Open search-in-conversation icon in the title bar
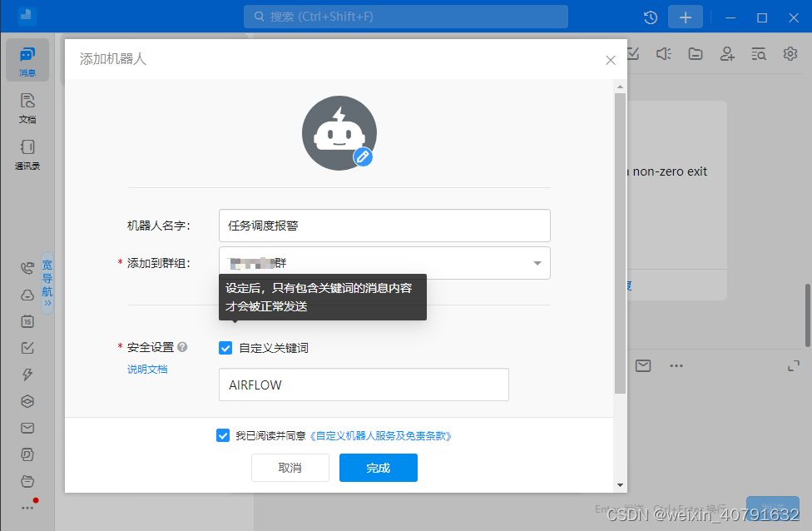 point(758,53)
